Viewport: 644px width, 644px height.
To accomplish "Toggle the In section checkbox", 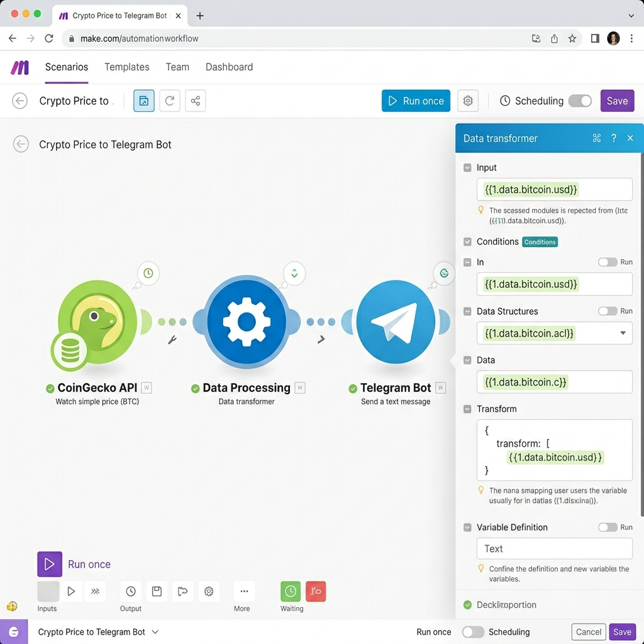I will tap(467, 262).
